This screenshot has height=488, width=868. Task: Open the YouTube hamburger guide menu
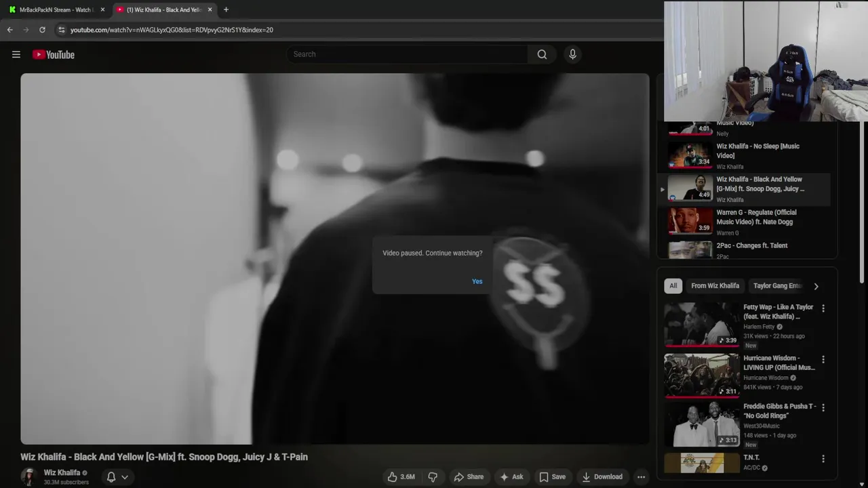click(16, 54)
